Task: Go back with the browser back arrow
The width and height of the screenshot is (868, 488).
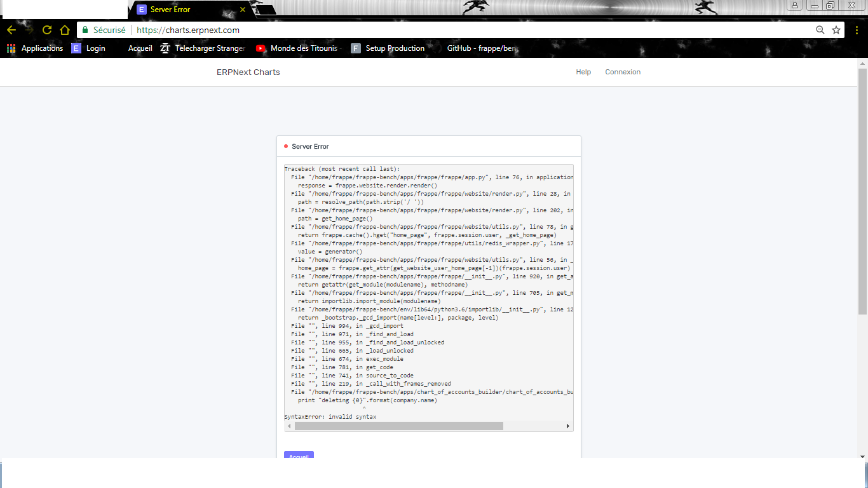Action: 11,30
